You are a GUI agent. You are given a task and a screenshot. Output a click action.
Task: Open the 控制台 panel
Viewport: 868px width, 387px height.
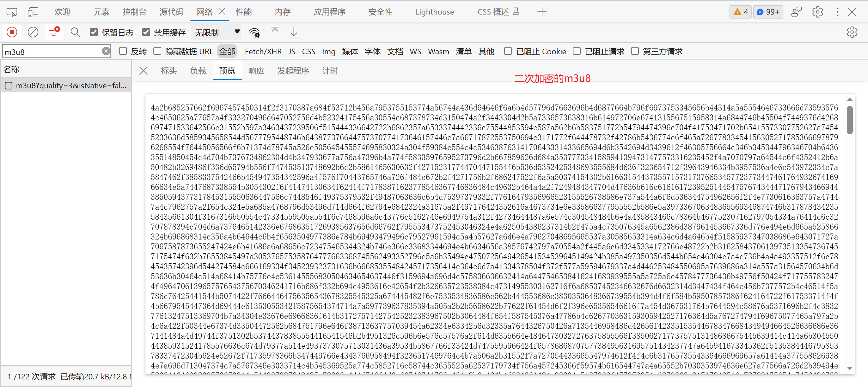[135, 12]
